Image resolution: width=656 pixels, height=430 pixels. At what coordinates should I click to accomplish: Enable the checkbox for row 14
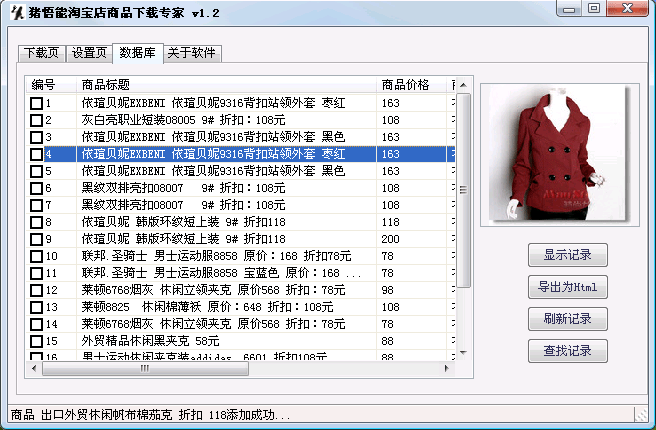[36, 324]
